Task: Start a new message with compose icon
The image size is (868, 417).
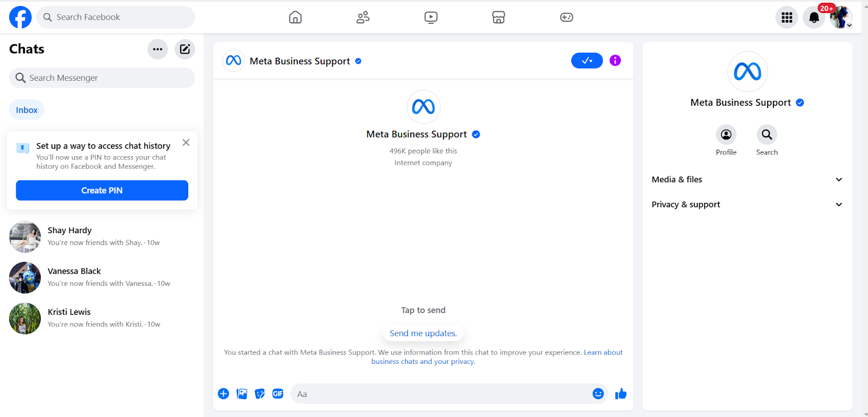Action: click(185, 49)
